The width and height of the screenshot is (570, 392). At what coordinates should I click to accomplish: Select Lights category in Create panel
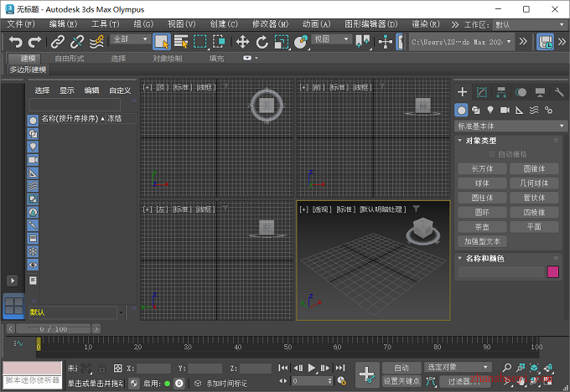[490, 110]
